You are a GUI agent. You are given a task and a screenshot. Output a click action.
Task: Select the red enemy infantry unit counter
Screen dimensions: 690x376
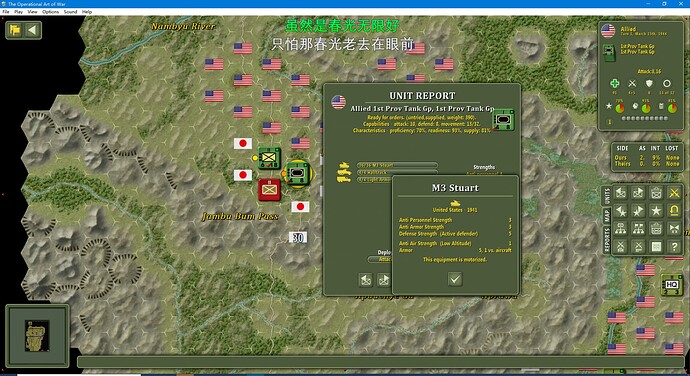point(269,190)
